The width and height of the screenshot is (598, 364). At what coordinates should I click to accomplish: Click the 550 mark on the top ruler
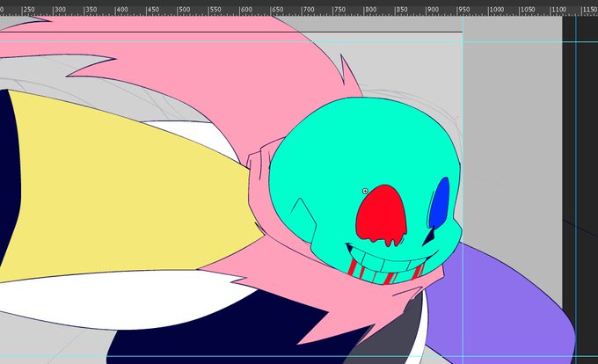[x=215, y=10]
